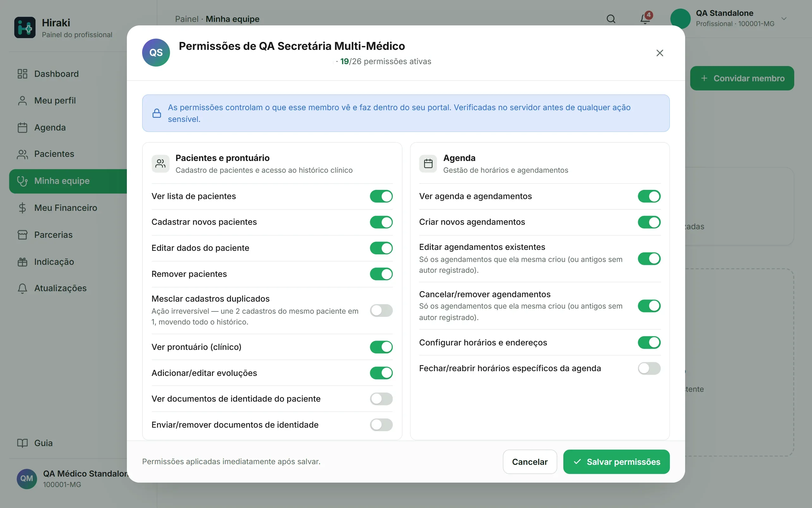Expand the QA Standalone account chevron

pyautogui.click(x=784, y=19)
